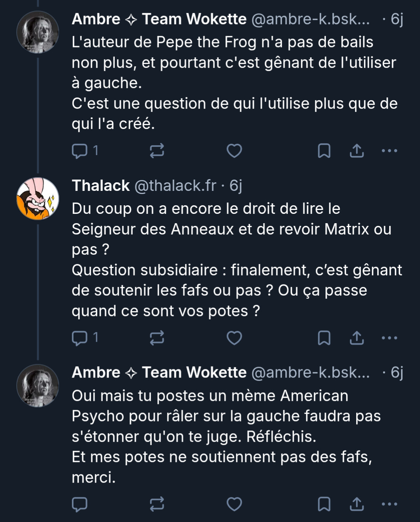
Task: Share Ambre's Pepe the Frog post
Action: point(357,151)
